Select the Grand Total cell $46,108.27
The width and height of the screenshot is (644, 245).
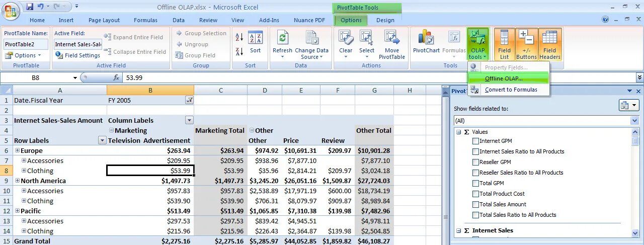pyautogui.click(x=374, y=241)
